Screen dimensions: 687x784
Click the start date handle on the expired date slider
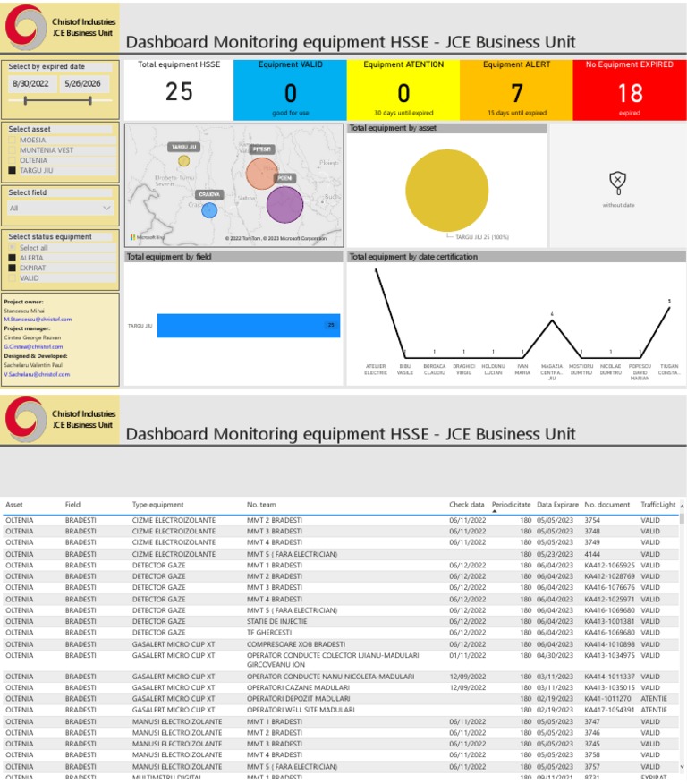(x=25, y=101)
